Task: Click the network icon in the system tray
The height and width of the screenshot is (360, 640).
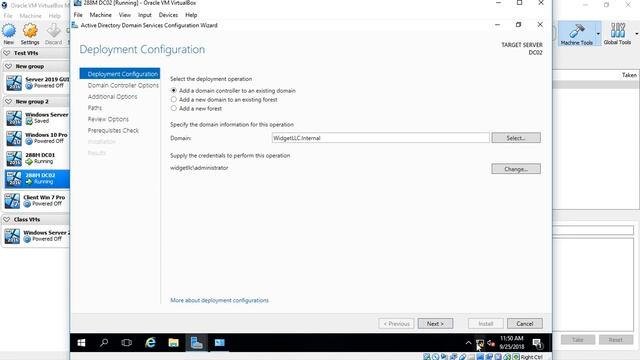Action: pyautogui.click(x=480, y=343)
